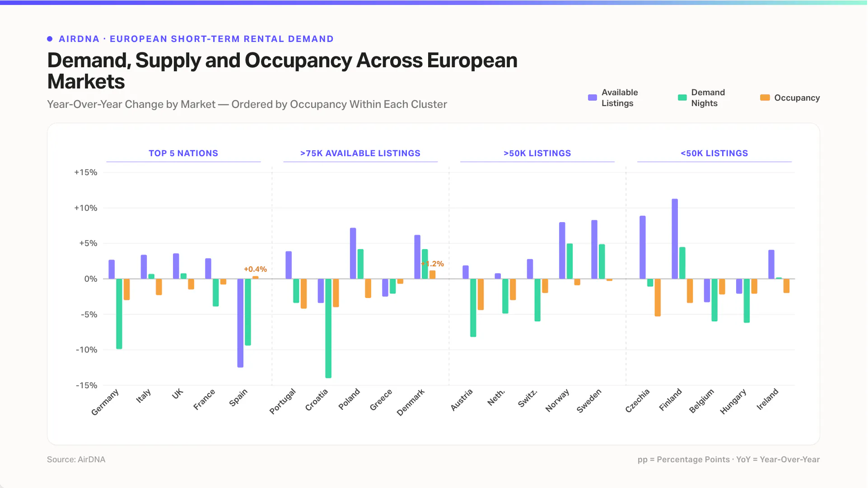The image size is (868, 488).
Task: Click the Italy axis label
Action: [x=144, y=396]
